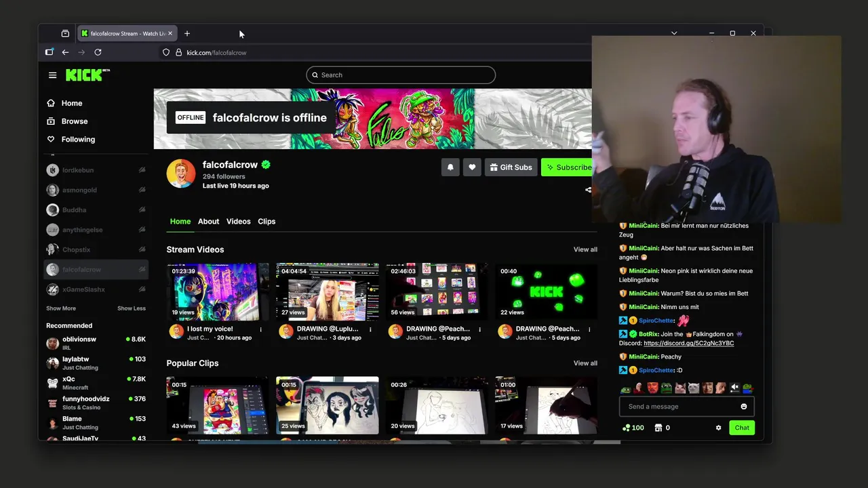This screenshot has height=488, width=868.
Task: Open the chat shop icon showing 0
Action: (662, 428)
